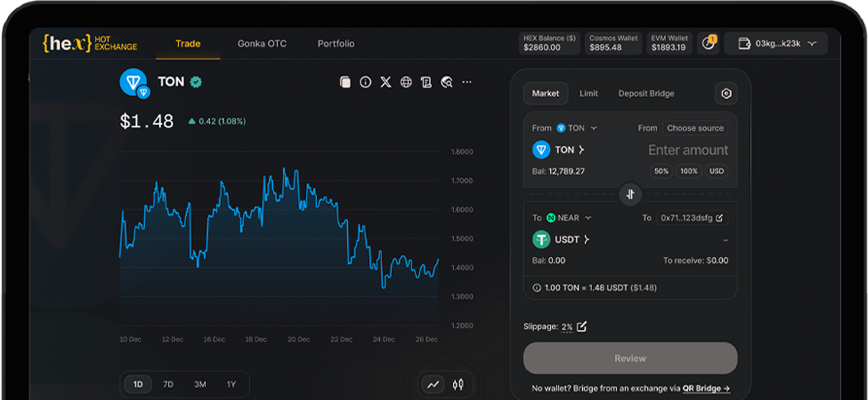Click the swap direction arrows icon
868x400 pixels.
pos(630,194)
